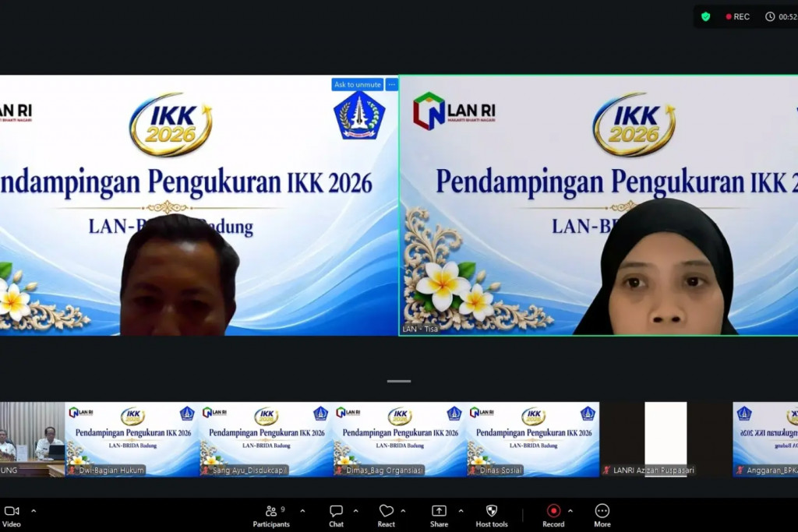Expand the Video options caret
The image size is (798, 532).
click(34, 511)
